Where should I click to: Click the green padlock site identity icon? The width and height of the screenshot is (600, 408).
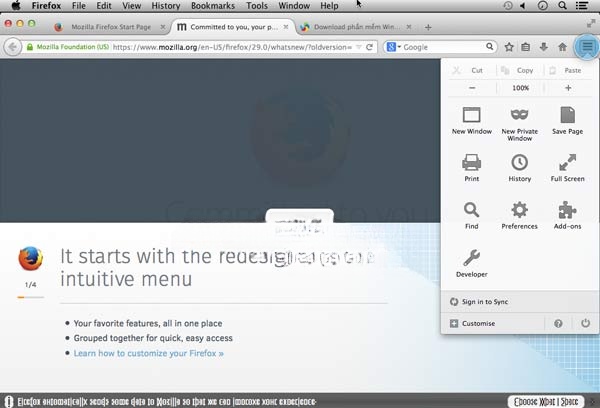pos(29,47)
